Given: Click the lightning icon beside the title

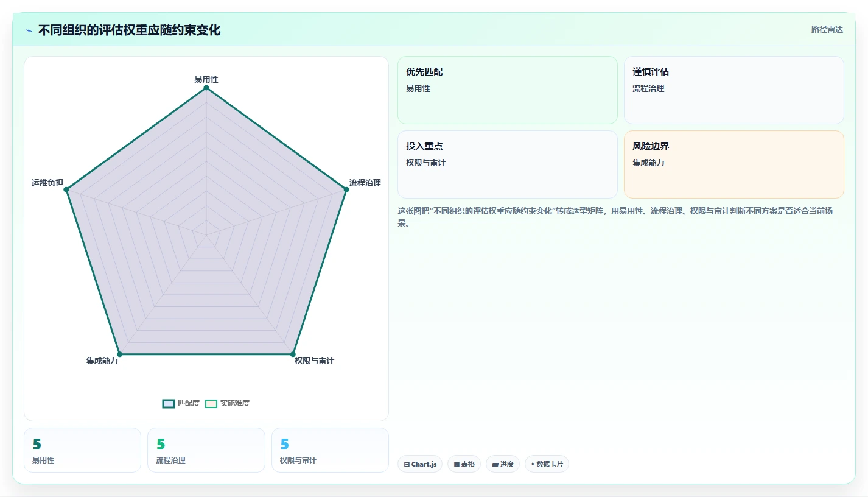Looking at the screenshot, I should [x=29, y=30].
